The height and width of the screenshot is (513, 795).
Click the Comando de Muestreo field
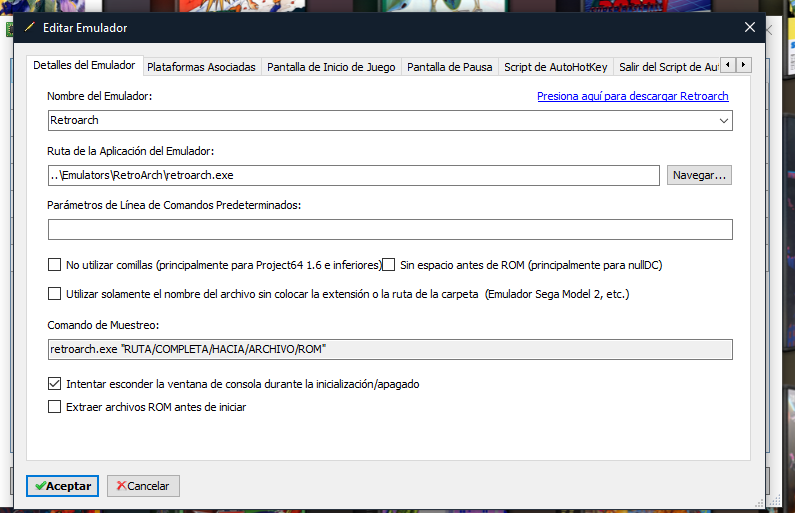(x=390, y=349)
